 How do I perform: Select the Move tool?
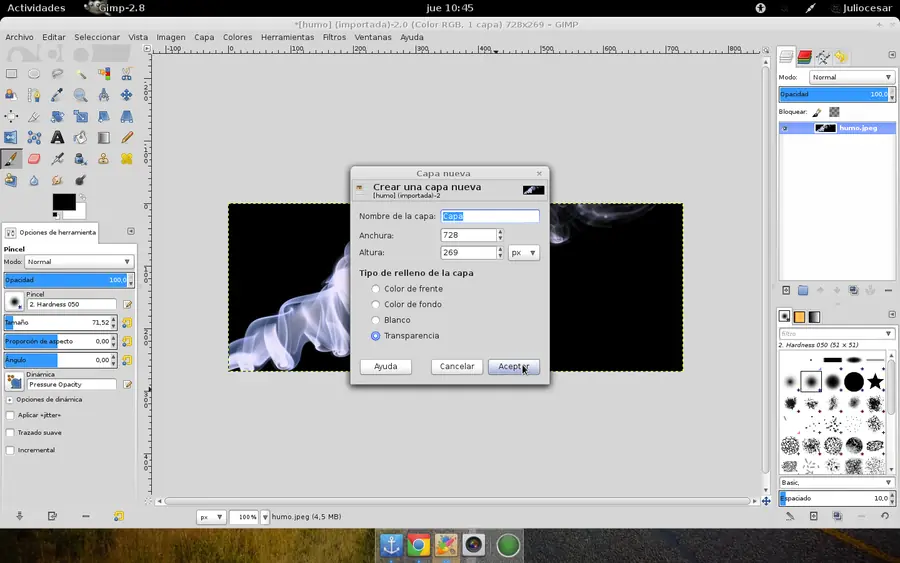[127, 95]
